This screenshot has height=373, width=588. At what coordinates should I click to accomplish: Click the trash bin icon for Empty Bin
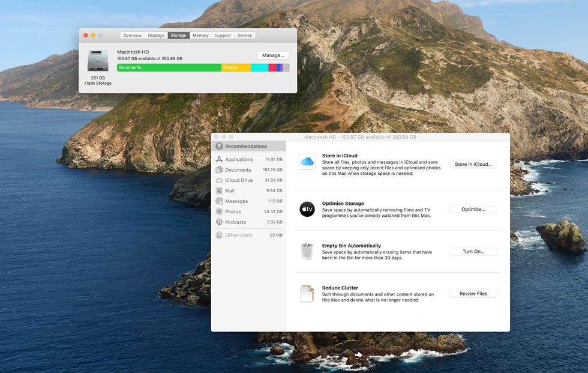[x=307, y=252]
